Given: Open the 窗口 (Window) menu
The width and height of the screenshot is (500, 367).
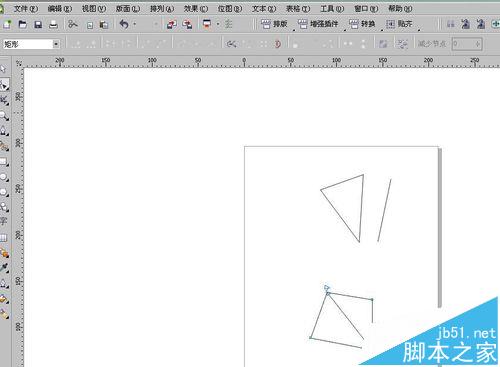Looking at the screenshot, I should pyautogui.click(x=366, y=8).
